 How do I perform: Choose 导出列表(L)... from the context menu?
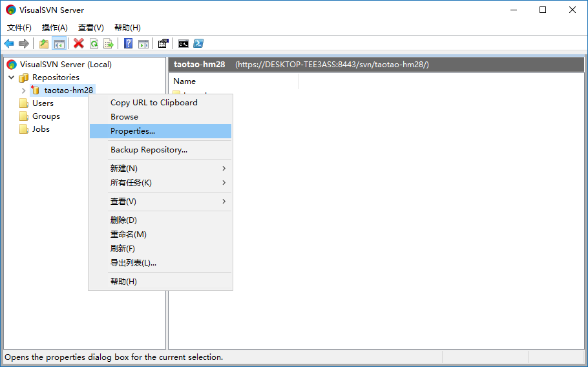pyautogui.click(x=160, y=263)
